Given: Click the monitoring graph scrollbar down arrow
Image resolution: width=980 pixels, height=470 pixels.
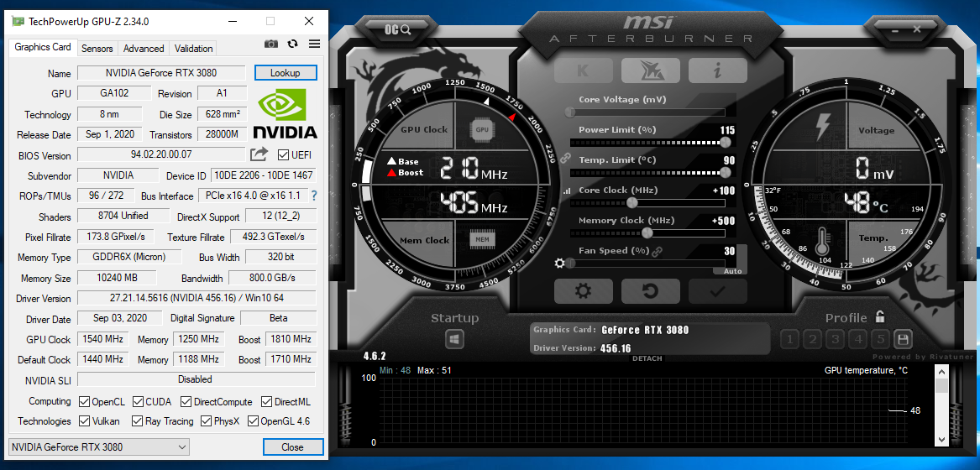Looking at the screenshot, I should click(x=941, y=439).
